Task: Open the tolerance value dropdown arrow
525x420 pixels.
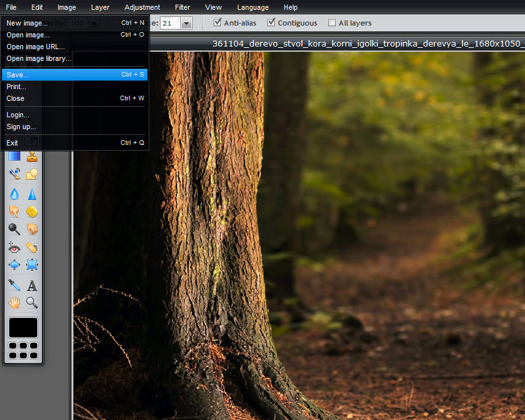Action: 187,23
